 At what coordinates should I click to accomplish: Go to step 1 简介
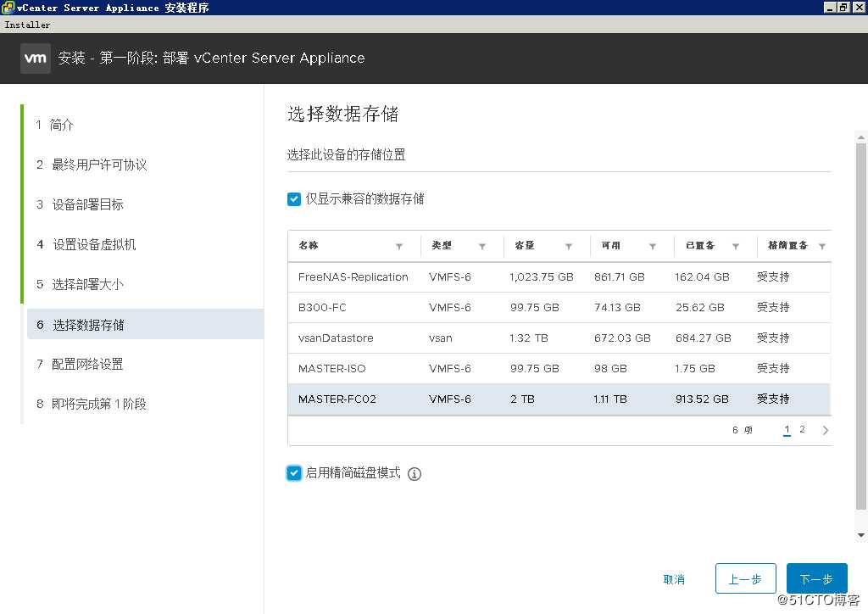(55, 125)
